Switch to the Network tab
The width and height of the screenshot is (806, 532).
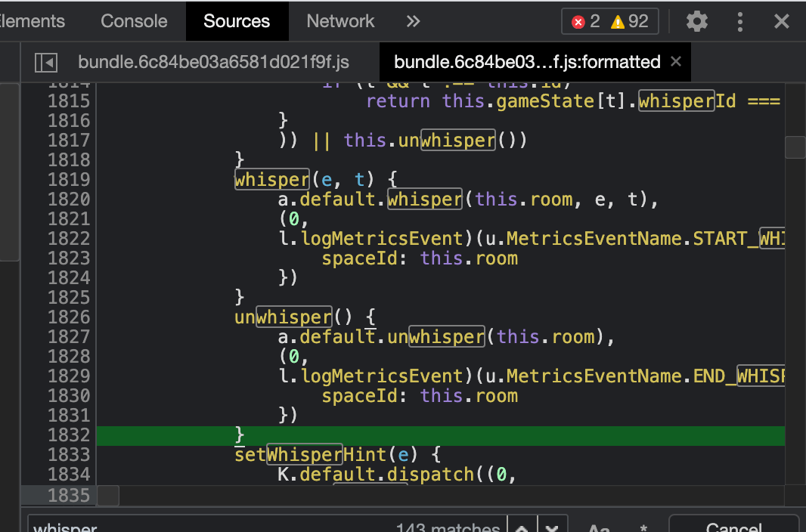coord(340,21)
